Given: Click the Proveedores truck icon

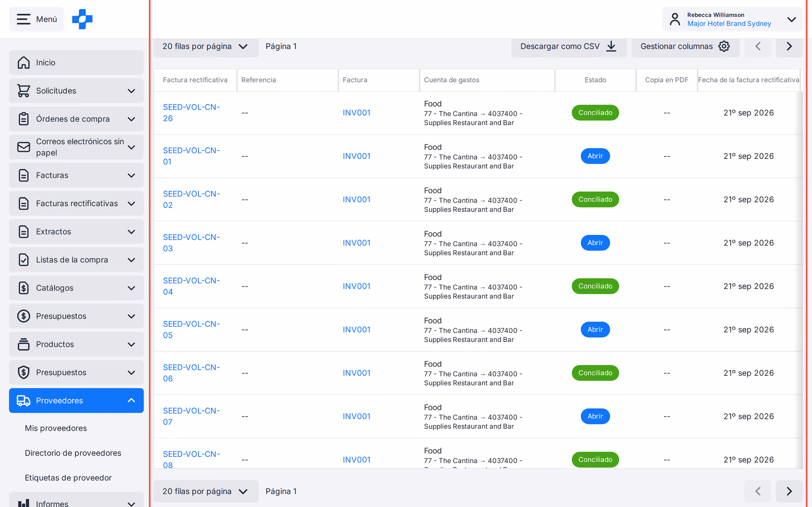Looking at the screenshot, I should pos(23,400).
